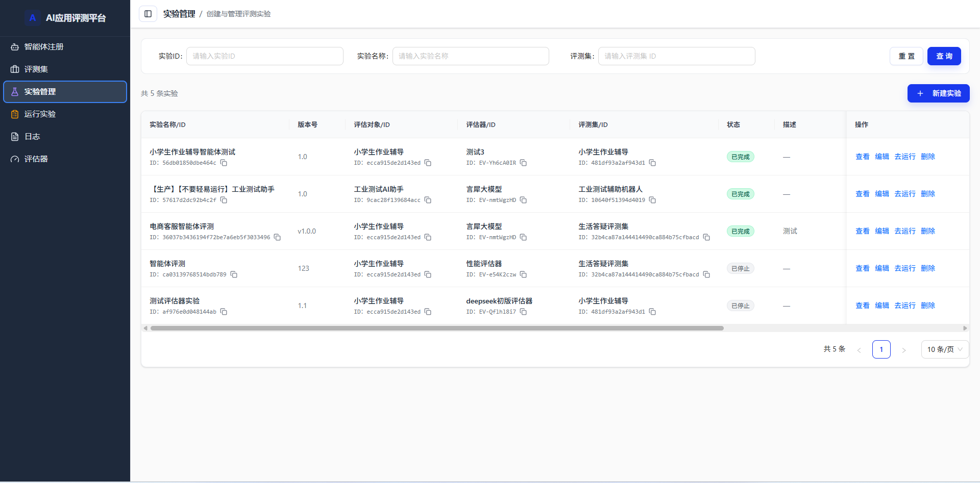
Task: Click 编辑 for 工业测试助手 experiment
Action: pos(882,194)
